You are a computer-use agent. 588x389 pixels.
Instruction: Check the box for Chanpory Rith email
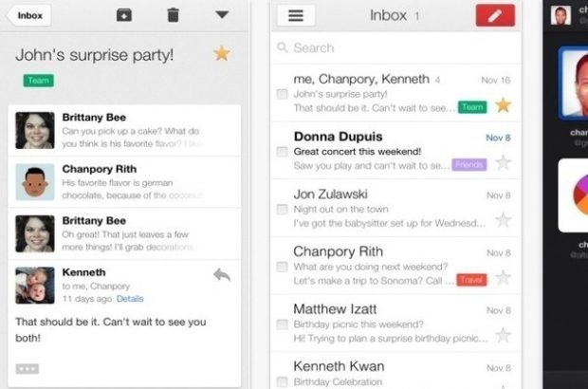click(x=282, y=267)
